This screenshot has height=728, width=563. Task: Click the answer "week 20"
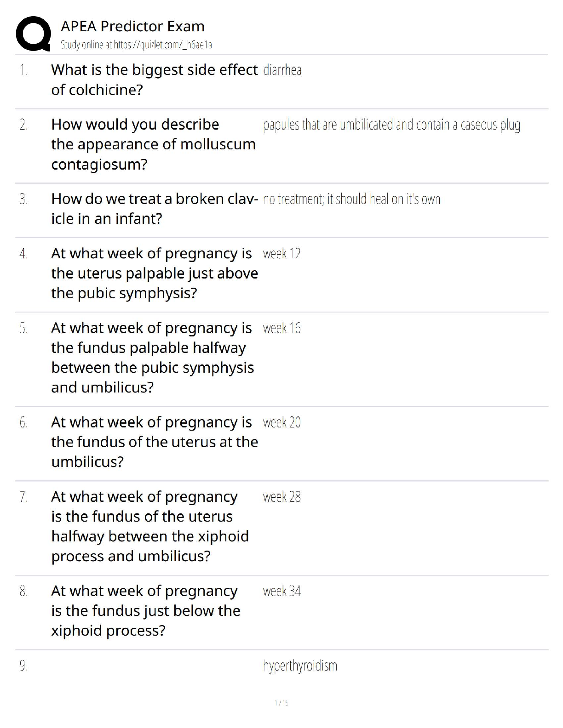click(281, 422)
